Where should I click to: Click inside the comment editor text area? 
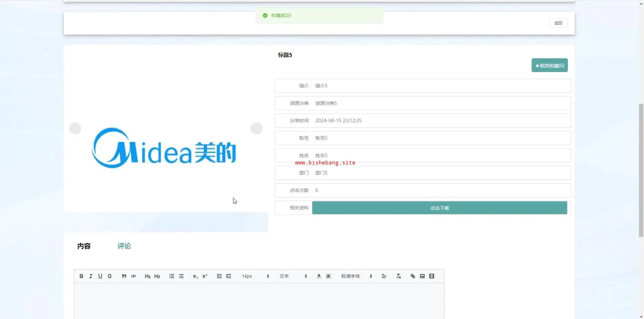point(259,301)
